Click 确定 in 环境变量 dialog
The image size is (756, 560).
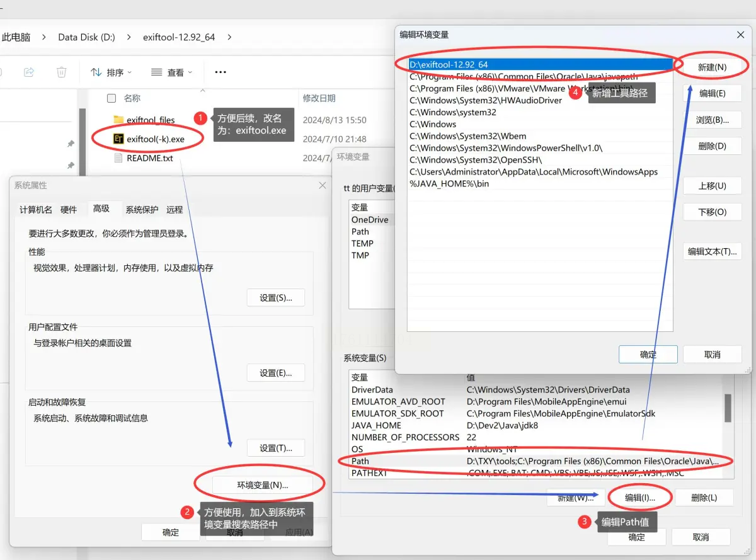pos(637,537)
